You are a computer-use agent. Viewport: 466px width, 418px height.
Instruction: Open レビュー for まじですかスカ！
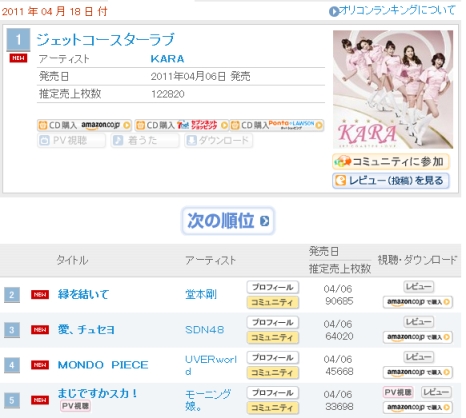(436, 392)
